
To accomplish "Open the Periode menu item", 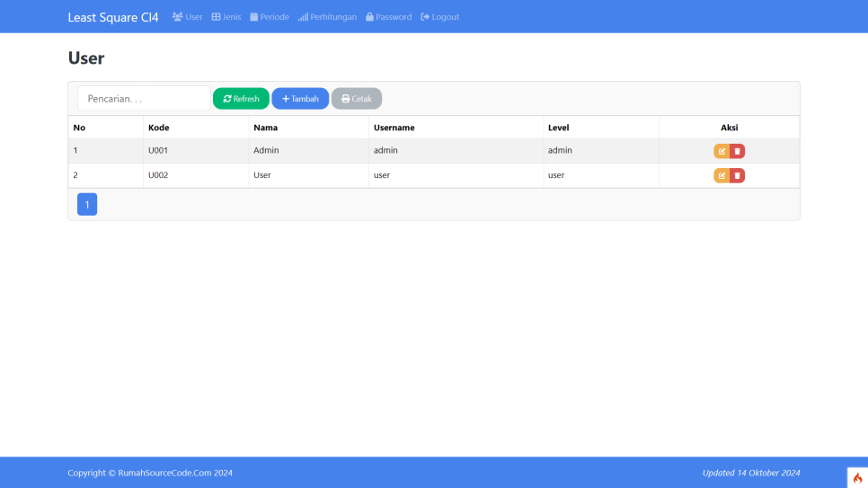I will tap(270, 17).
